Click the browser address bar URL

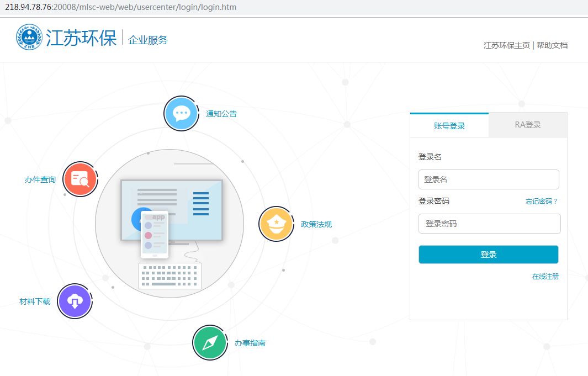(x=120, y=7)
